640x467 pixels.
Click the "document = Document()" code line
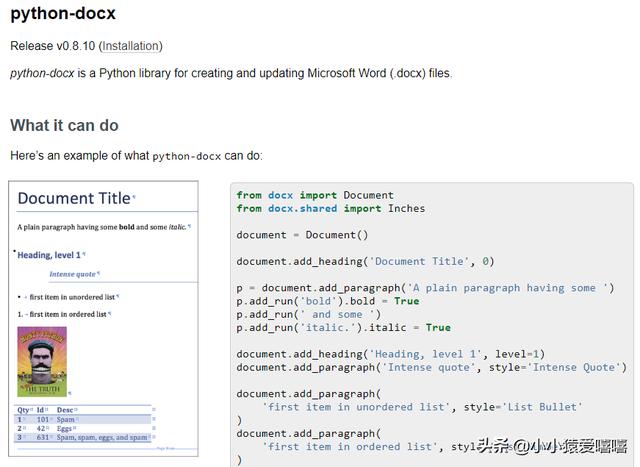point(302,235)
